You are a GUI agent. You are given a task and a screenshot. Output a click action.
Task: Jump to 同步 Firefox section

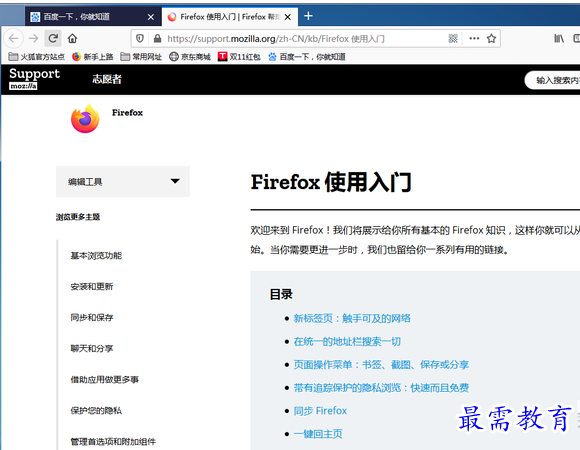pos(320,411)
